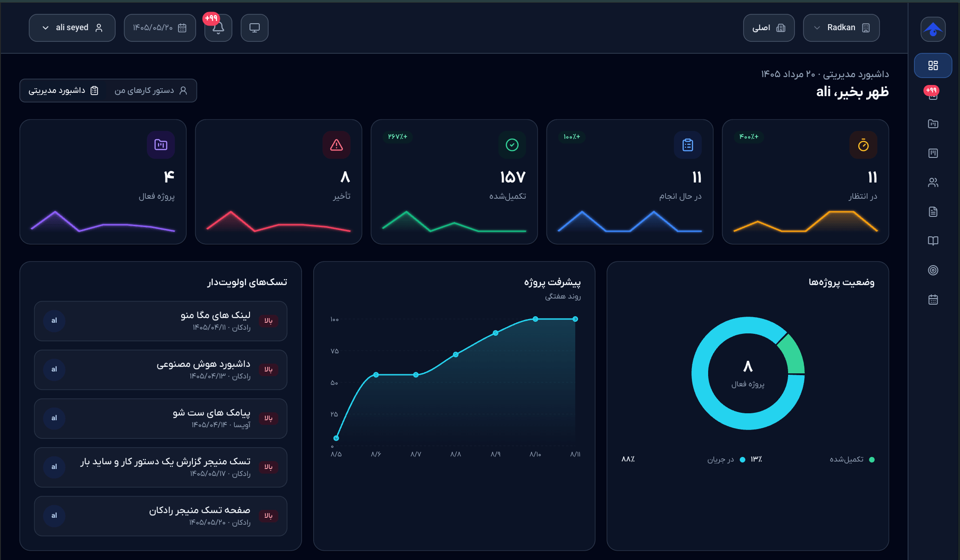Click the building icon beside Radkan
The image size is (960, 560).
tap(866, 28)
